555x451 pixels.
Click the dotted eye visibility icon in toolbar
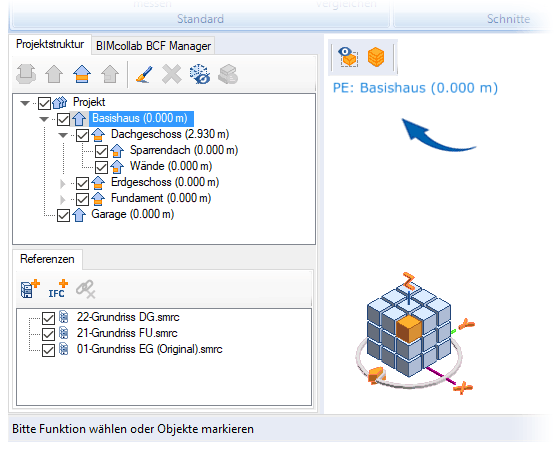(200, 74)
